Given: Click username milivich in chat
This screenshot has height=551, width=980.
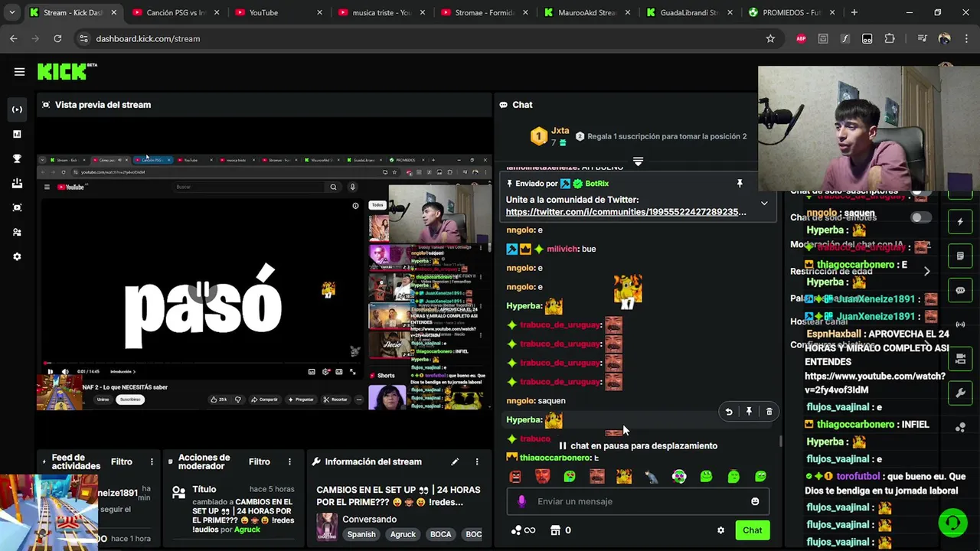Looking at the screenshot, I should (563, 249).
